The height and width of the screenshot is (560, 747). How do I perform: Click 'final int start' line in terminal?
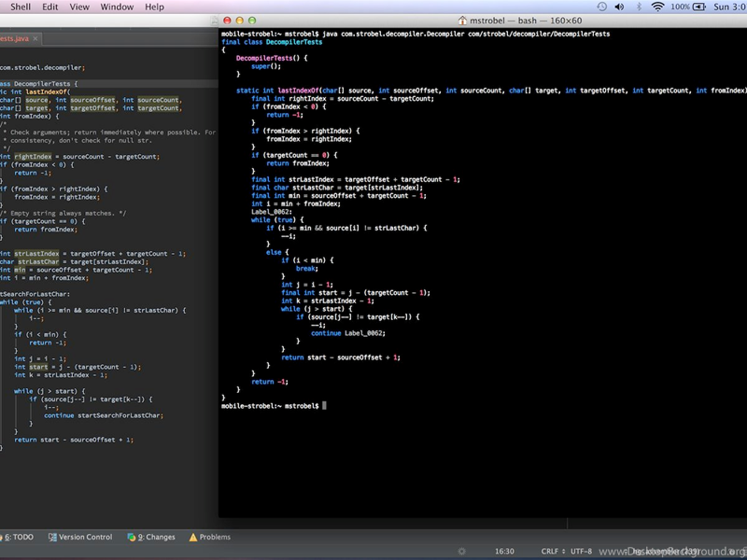point(356,293)
